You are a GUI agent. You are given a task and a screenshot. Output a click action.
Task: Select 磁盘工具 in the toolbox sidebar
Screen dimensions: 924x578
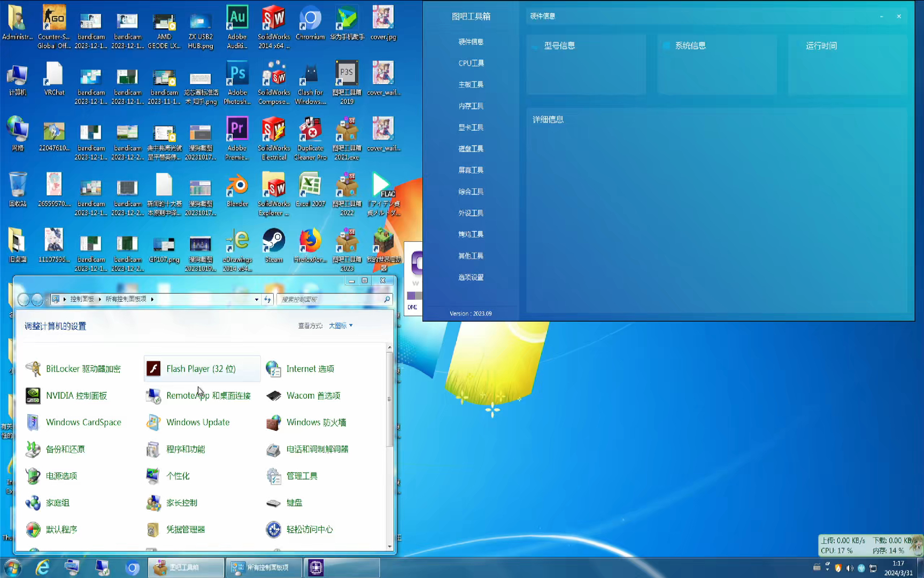click(x=471, y=149)
